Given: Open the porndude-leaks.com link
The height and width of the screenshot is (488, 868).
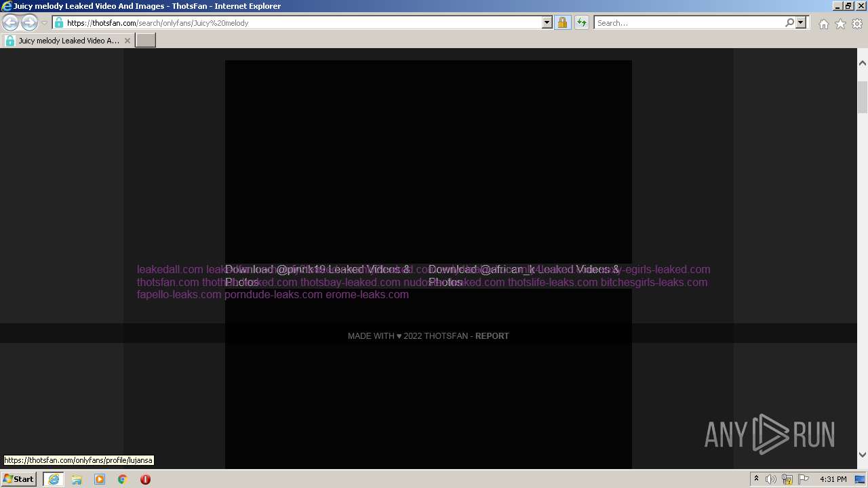Looking at the screenshot, I should (x=273, y=295).
